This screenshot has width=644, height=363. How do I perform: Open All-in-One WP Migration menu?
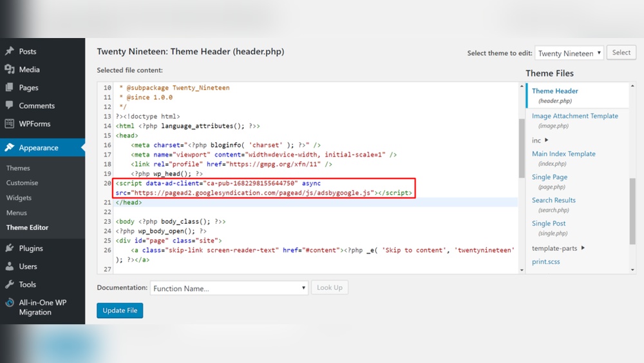(x=43, y=307)
